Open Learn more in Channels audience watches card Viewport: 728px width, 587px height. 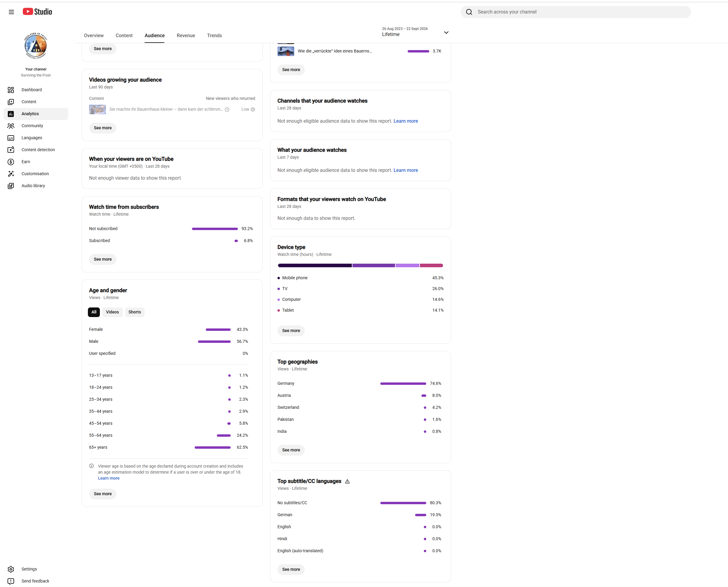[x=406, y=121]
